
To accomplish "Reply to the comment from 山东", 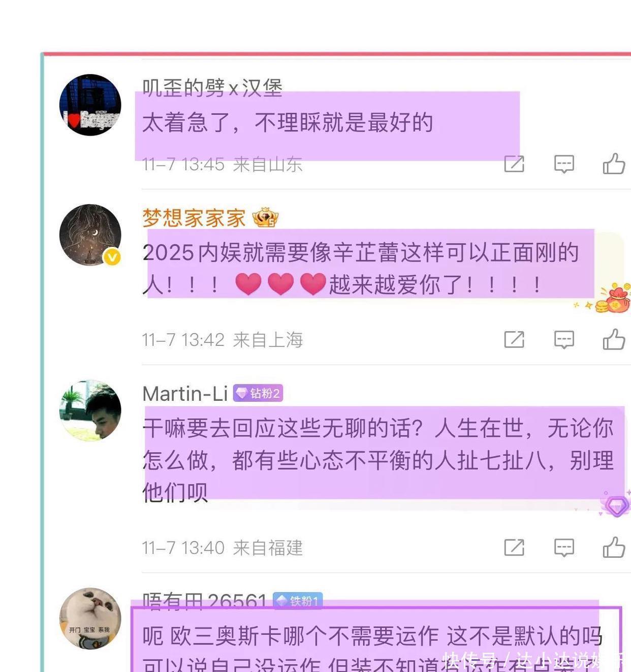I will (x=564, y=164).
